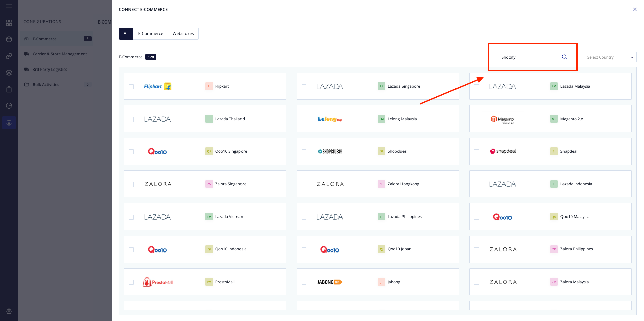The image size is (644, 321).
Task: Tick the Magento 2.x checkbox
Action: click(476, 119)
